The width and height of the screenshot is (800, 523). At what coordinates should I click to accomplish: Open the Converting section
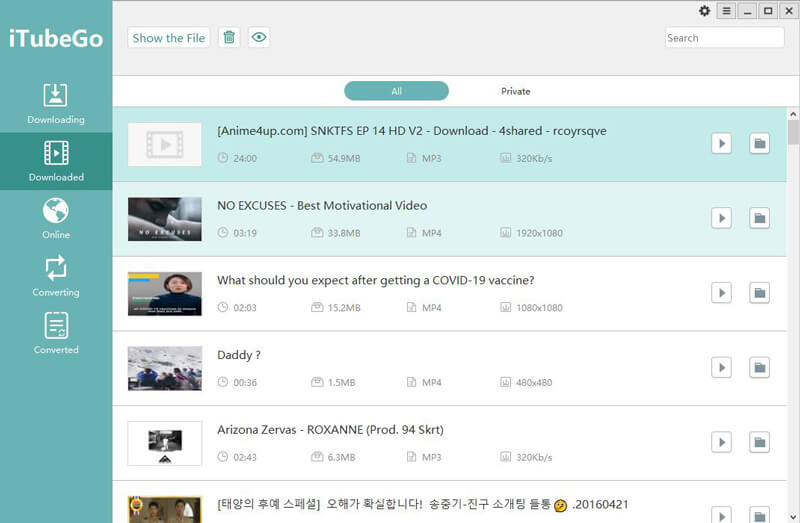tap(56, 276)
